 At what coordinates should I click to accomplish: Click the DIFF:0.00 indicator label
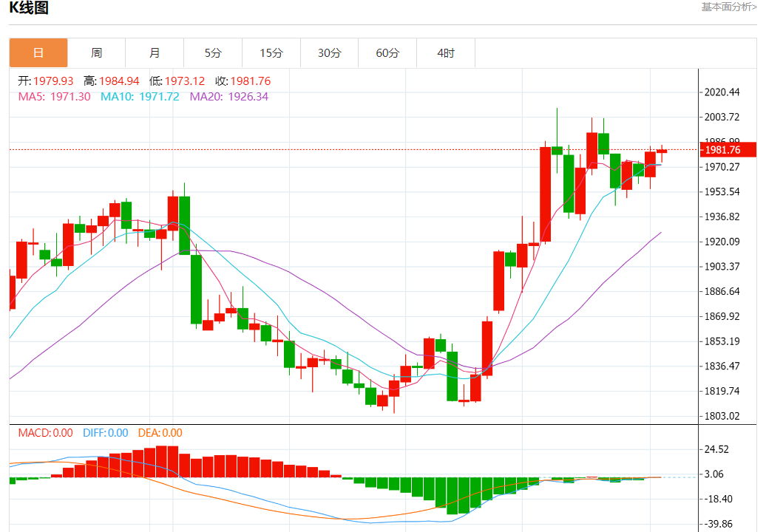coord(106,433)
